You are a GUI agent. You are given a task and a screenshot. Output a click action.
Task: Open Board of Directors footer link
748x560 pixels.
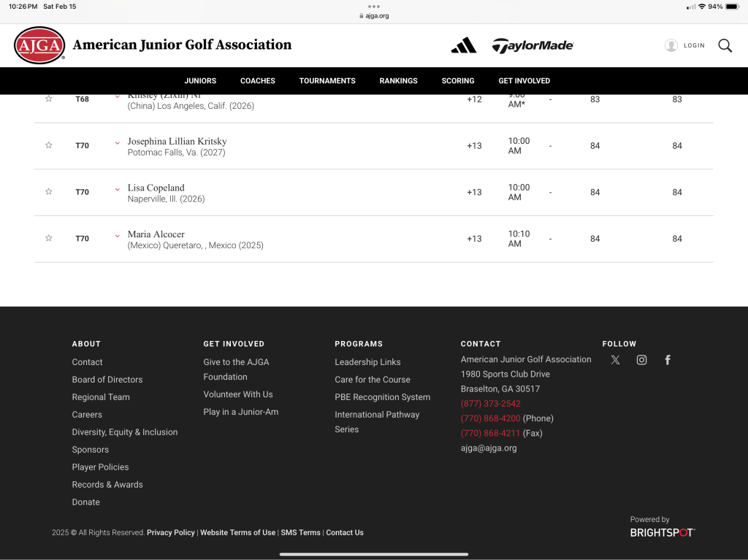pos(107,380)
